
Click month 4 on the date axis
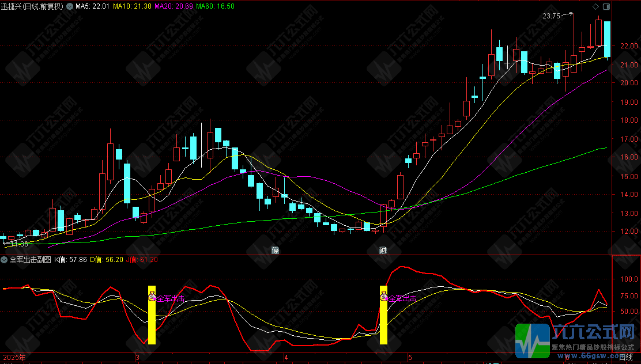click(x=286, y=358)
